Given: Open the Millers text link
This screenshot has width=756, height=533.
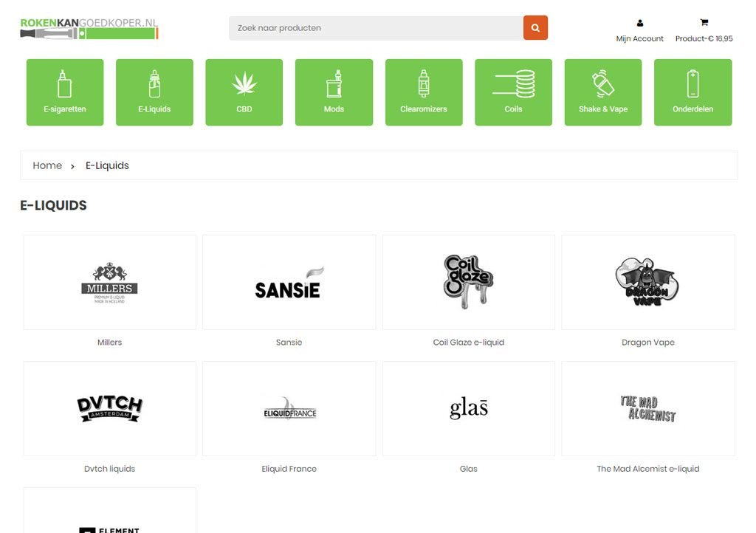Looking at the screenshot, I should (x=109, y=342).
